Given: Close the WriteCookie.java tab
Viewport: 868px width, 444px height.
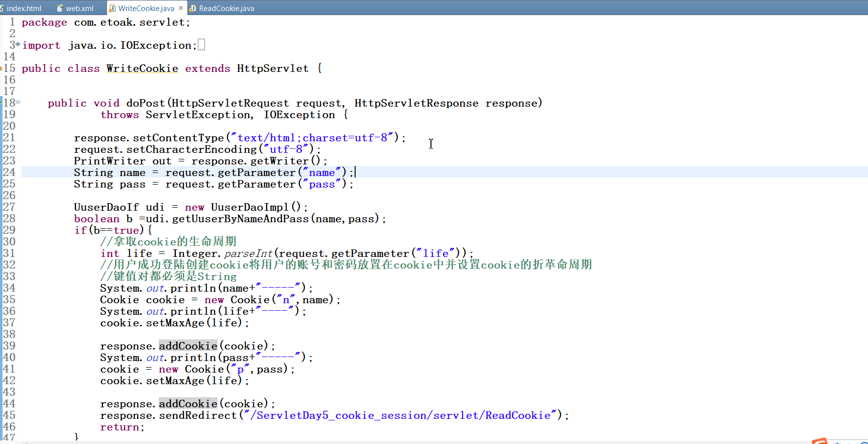Looking at the screenshot, I should pyautogui.click(x=181, y=8).
